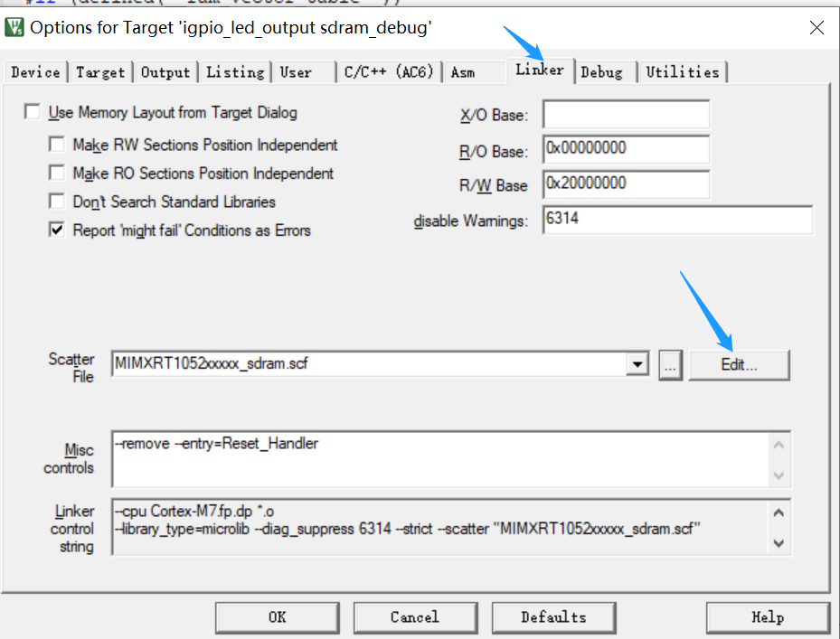Click the Defaults button
Viewport: 840px width, 639px height.
click(x=553, y=617)
